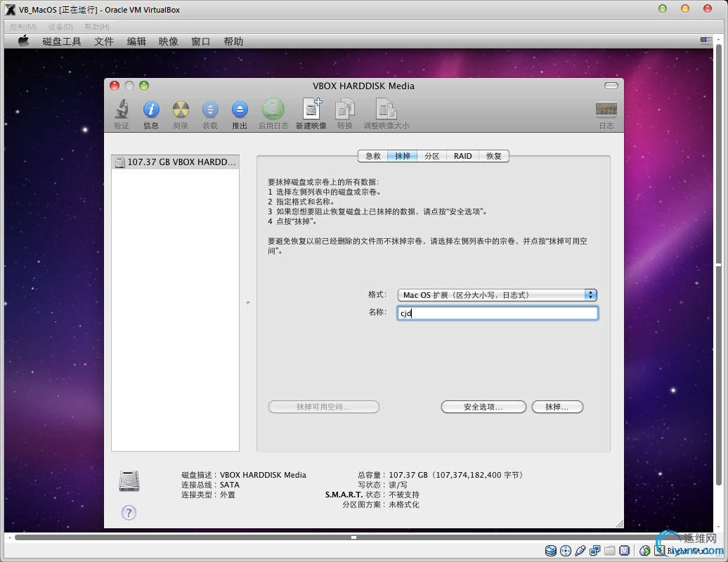Open the Format (格式) dropdown
The height and width of the screenshot is (562, 728).
(498, 294)
